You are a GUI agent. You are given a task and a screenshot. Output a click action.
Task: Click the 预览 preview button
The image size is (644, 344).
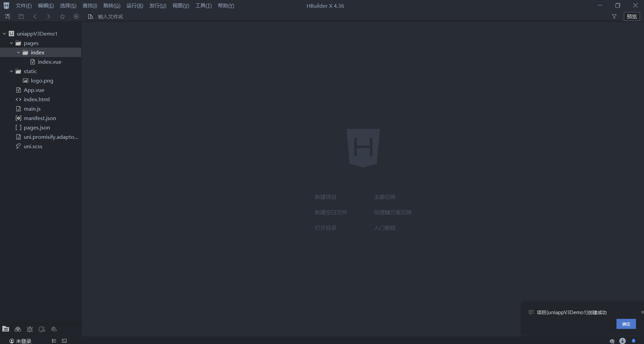[632, 16]
